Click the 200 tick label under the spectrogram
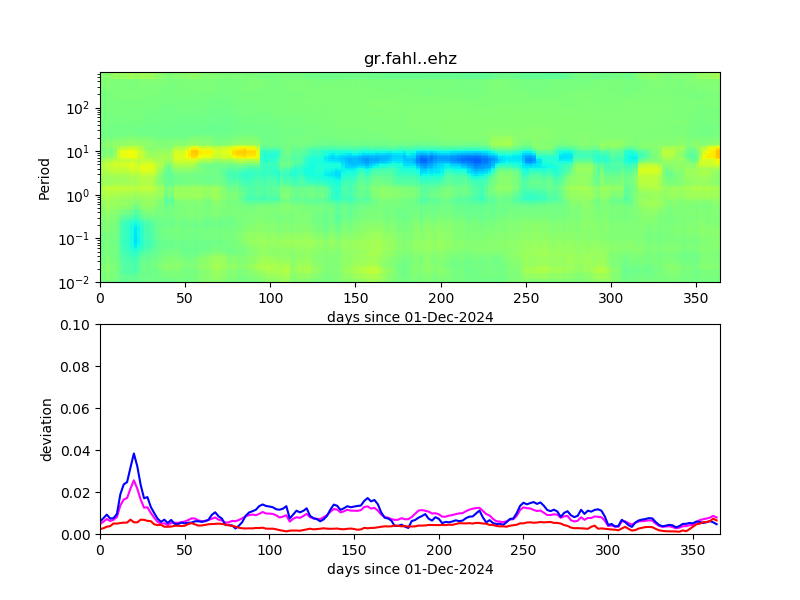Image resolution: width=800 pixels, height=600 pixels. pos(439,299)
